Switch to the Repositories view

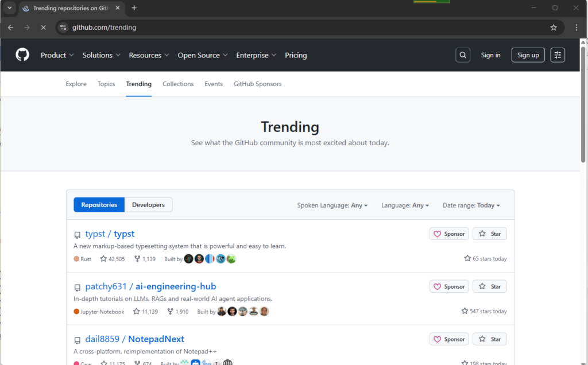pos(99,205)
